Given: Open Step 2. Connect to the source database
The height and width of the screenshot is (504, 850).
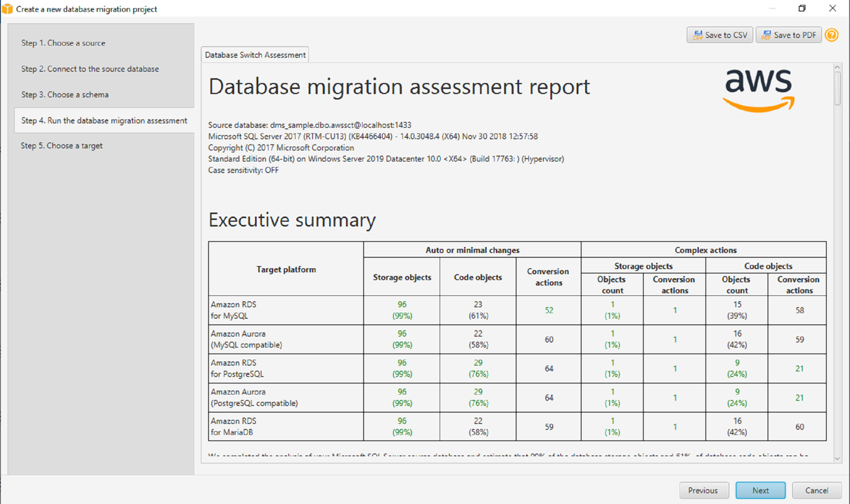Looking at the screenshot, I should click(90, 69).
